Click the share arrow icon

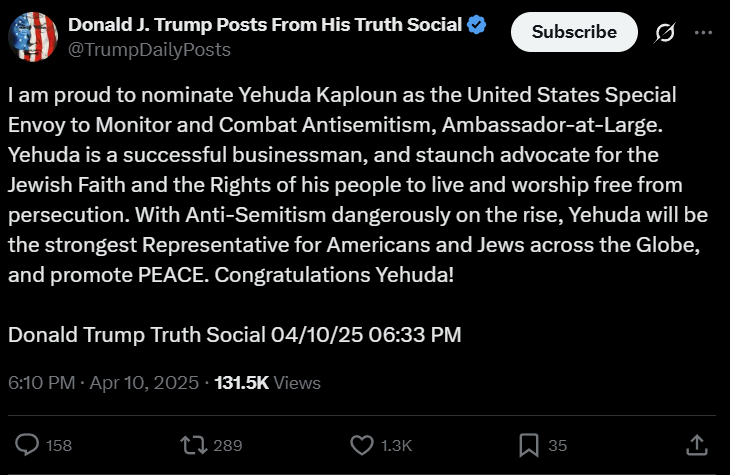coord(698,444)
